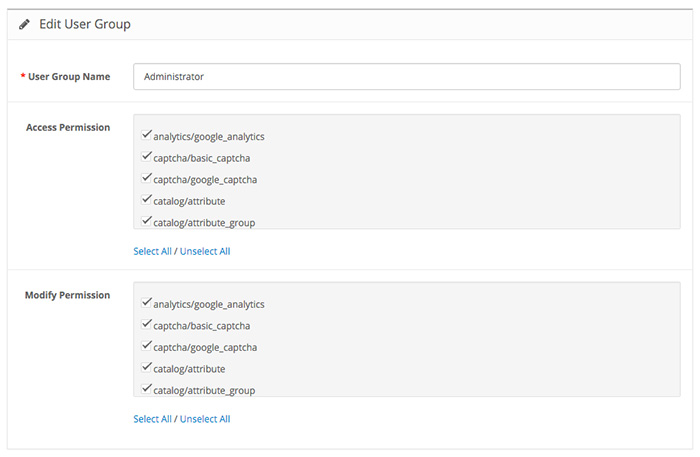Click the Access Permission label
This screenshot has width=700, height=457.
[x=68, y=128]
